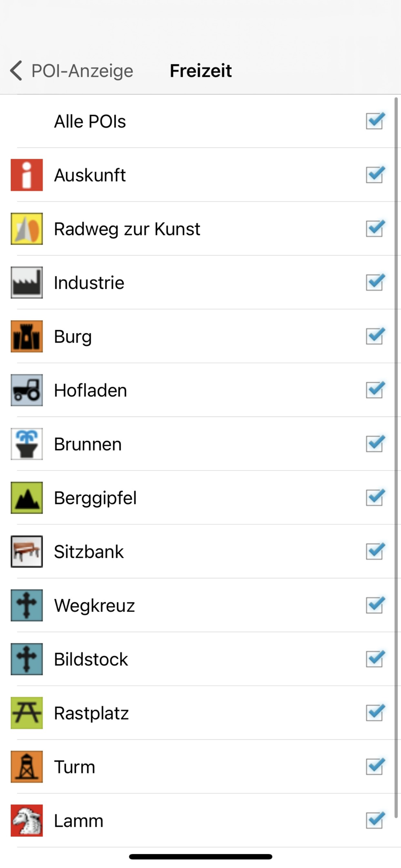Return to POI-Anzeige screen
The height and width of the screenshot is (868, 401).
[x=82, y=71]
